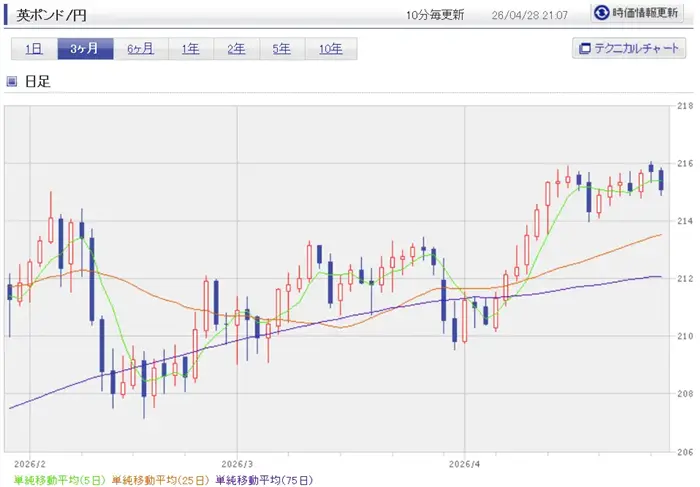700x487 pixels.
Task: Click the 単純移動平均(5日) legend label
Action: (x=54, y=479)
